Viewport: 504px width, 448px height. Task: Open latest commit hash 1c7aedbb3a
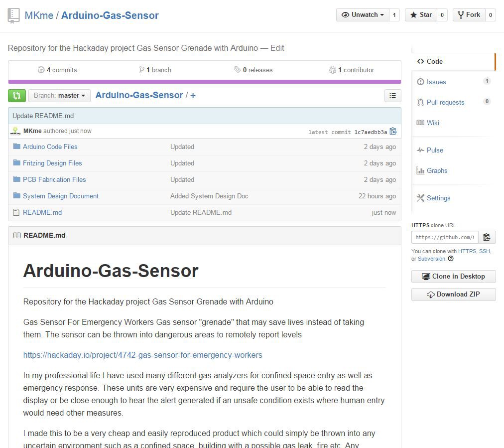point(371,132)
